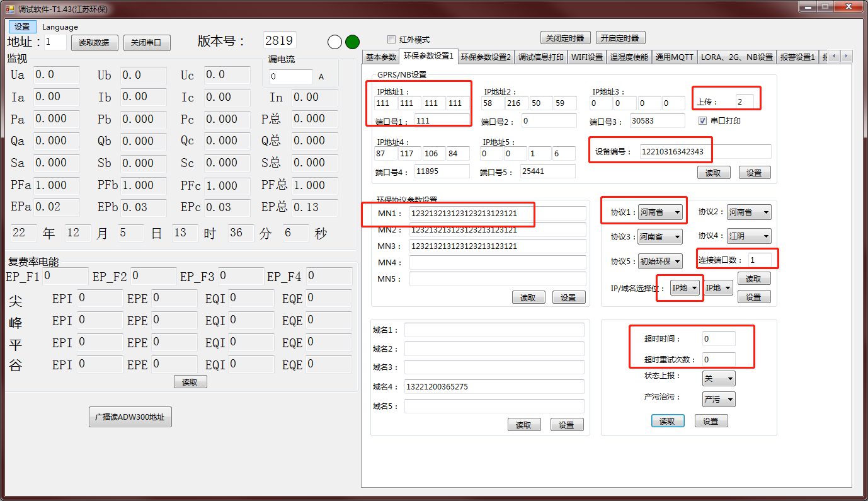Image resolution: width=868 pixels, height=501 pixels.
Task: Click the 广播读ADW300地址 button
Action: click(130, 417)
